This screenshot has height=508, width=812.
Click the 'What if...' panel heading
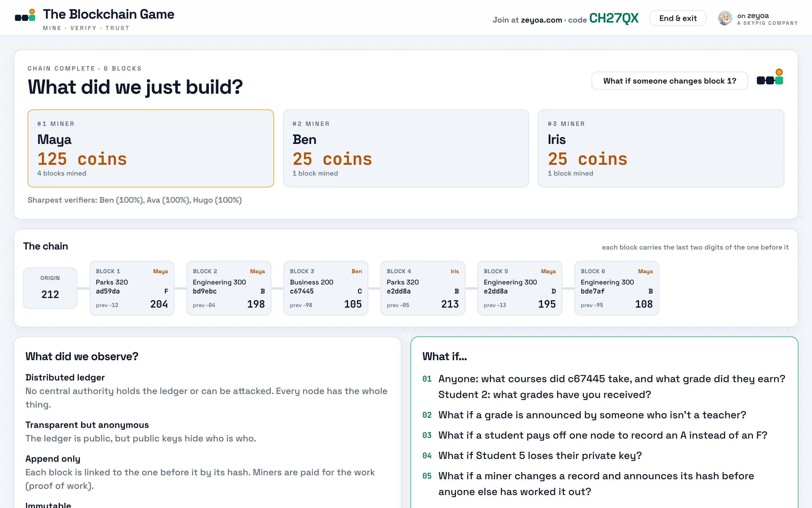tap(445, 356)
